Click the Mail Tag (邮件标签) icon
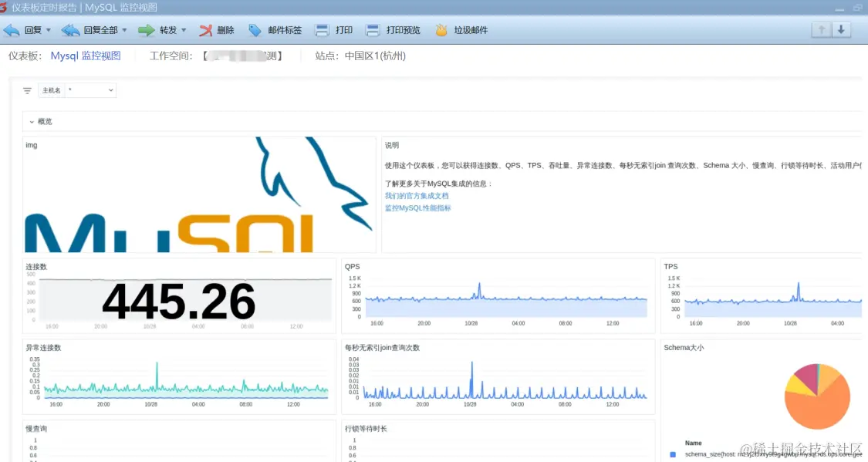This screenshot has width=868, height=462. (x=255, y=30)
